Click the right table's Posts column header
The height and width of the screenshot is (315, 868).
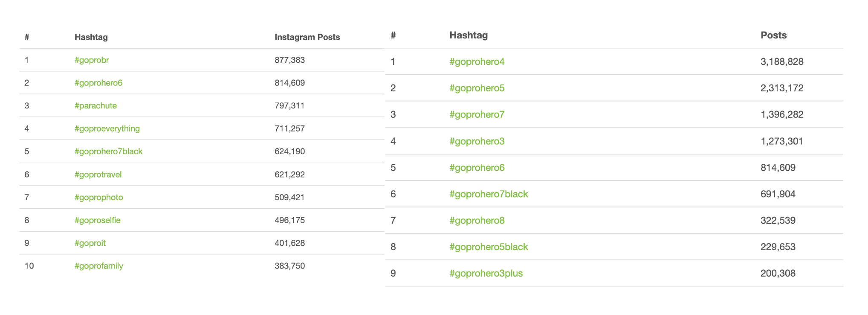[x=774, y=35]
